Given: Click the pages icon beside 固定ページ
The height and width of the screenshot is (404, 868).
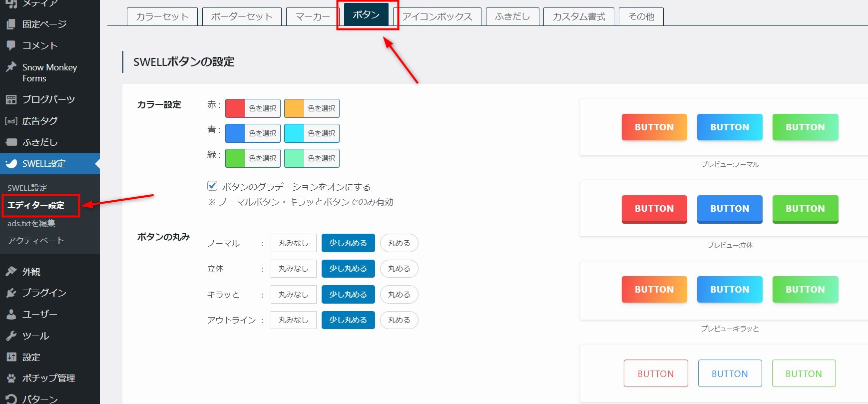Looking at the screenshot, I should point(11,24).
